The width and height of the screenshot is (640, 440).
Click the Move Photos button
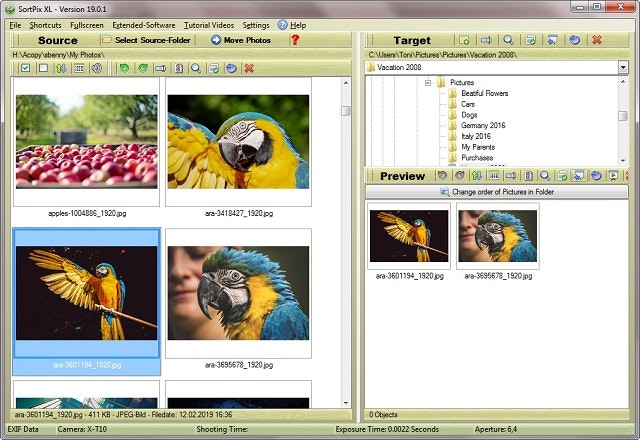(241, 40)
